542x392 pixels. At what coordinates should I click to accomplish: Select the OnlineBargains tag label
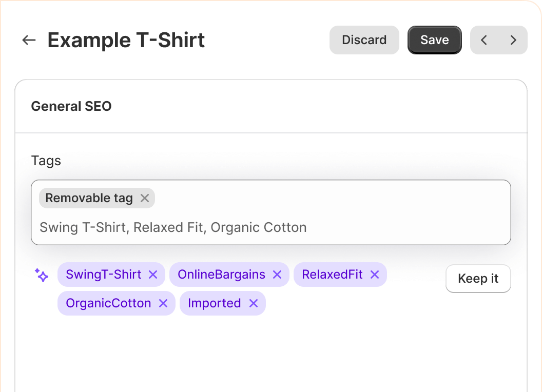tap(221, 275)
